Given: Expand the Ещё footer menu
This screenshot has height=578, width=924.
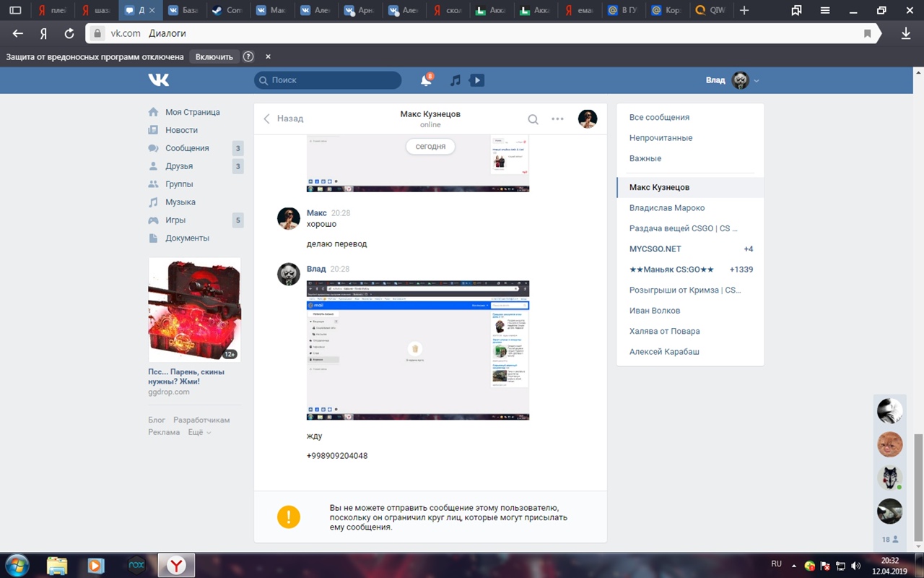Looking at the screenshot, I should (199, 432).
